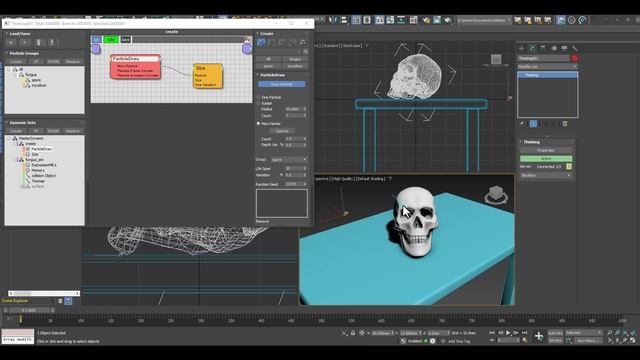The width and height of the screenshot is (640, 360).
Task: Click the Life Span input field
Action: pos(296,169)
